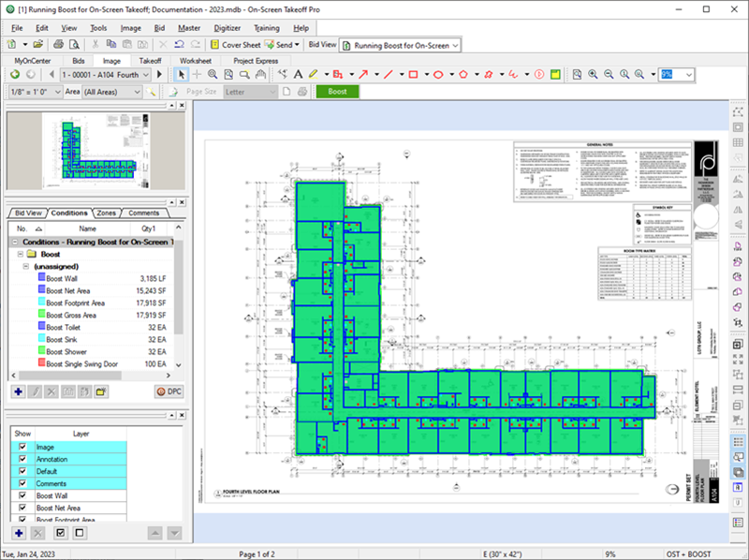
Task: Select the Highlighter tool
Action: tap(314, 75)
